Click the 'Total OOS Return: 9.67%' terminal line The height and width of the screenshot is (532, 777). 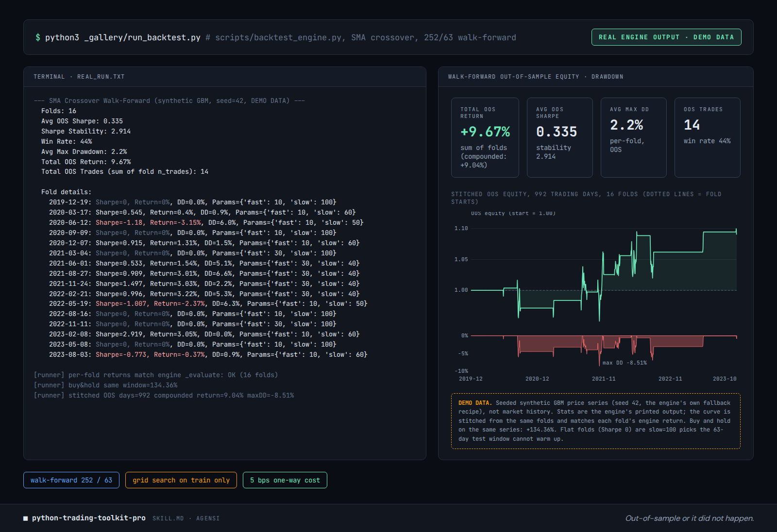click(x=86, y=162)
